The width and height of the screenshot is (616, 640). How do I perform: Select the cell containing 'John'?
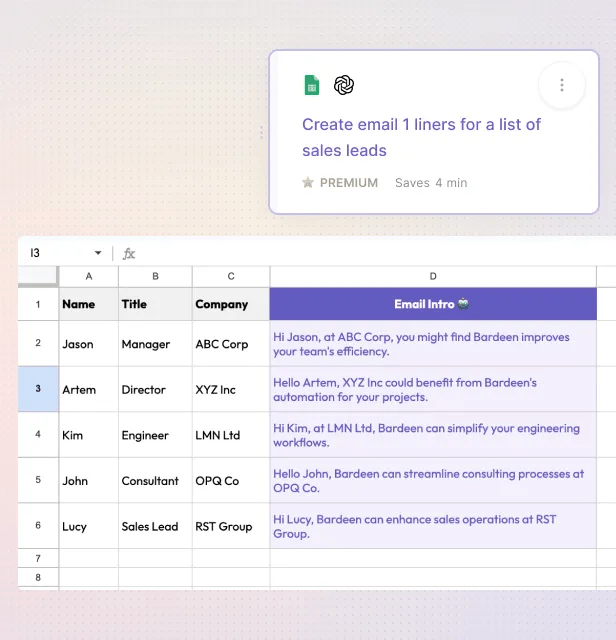(x=89, y=480)
